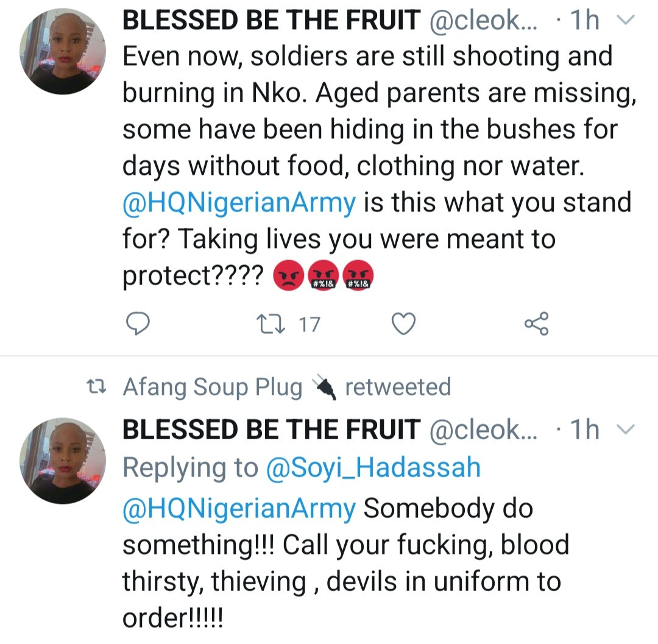Viewport: 658px width, 644px height.
Task: Open @HQNigerianArmy mention in the first tweet
Action: (x=239, y=202)
